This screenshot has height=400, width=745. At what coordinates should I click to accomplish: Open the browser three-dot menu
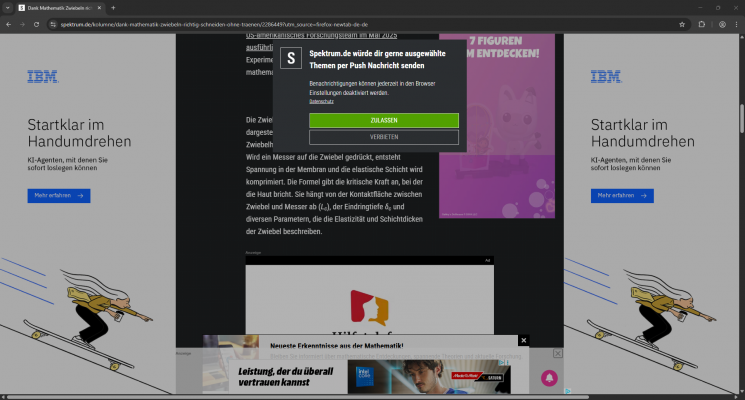click(736, 23)
